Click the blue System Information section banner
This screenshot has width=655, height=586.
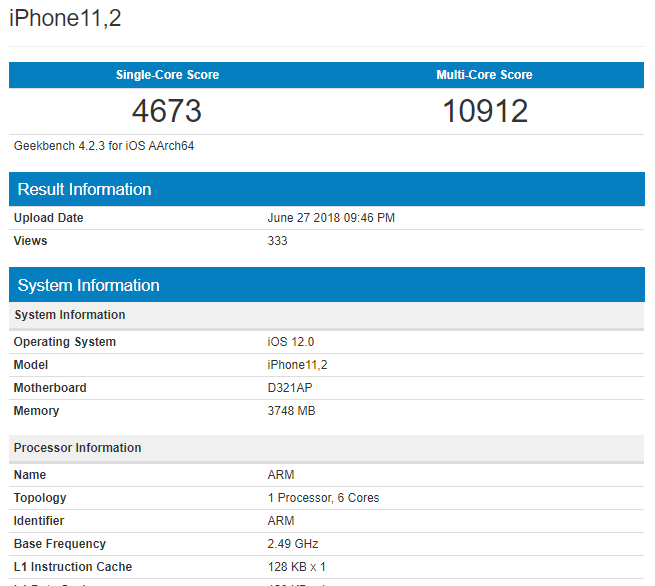point(327,285)
